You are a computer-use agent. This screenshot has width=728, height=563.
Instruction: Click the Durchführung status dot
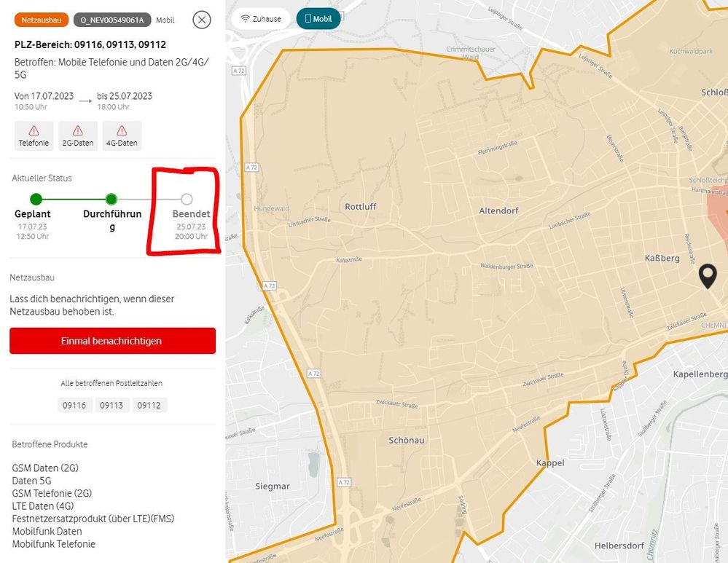coord(111,199)
